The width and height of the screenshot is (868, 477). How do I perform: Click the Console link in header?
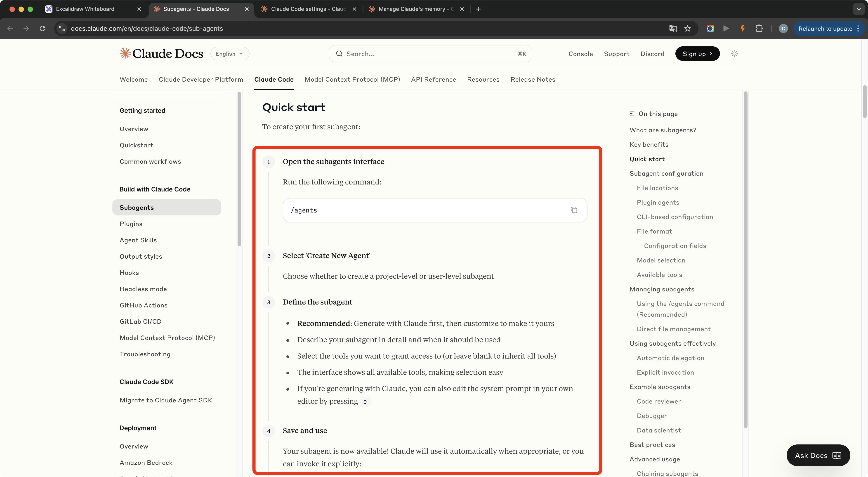point(580,54)
